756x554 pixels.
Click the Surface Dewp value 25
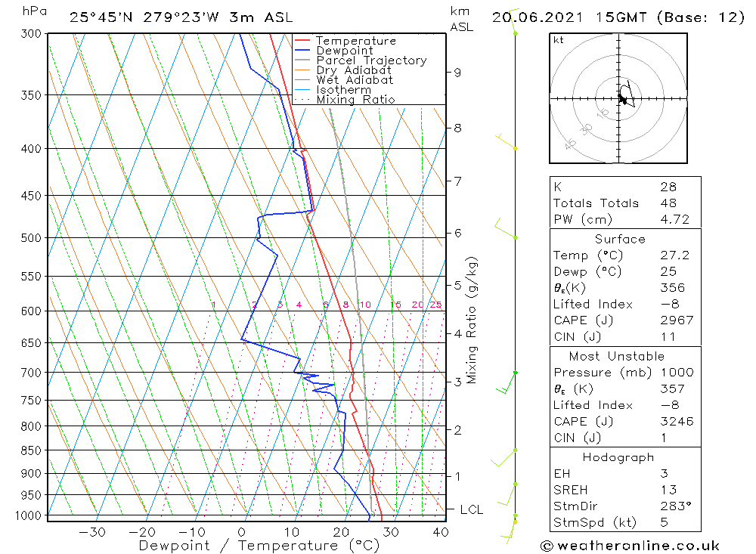(668, 271)
